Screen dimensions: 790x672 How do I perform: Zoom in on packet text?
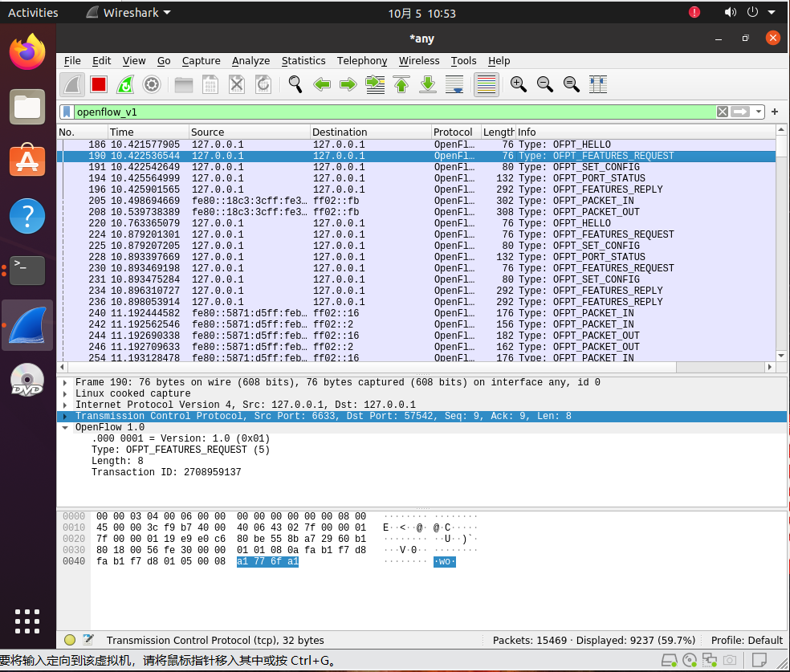[519, 84]
